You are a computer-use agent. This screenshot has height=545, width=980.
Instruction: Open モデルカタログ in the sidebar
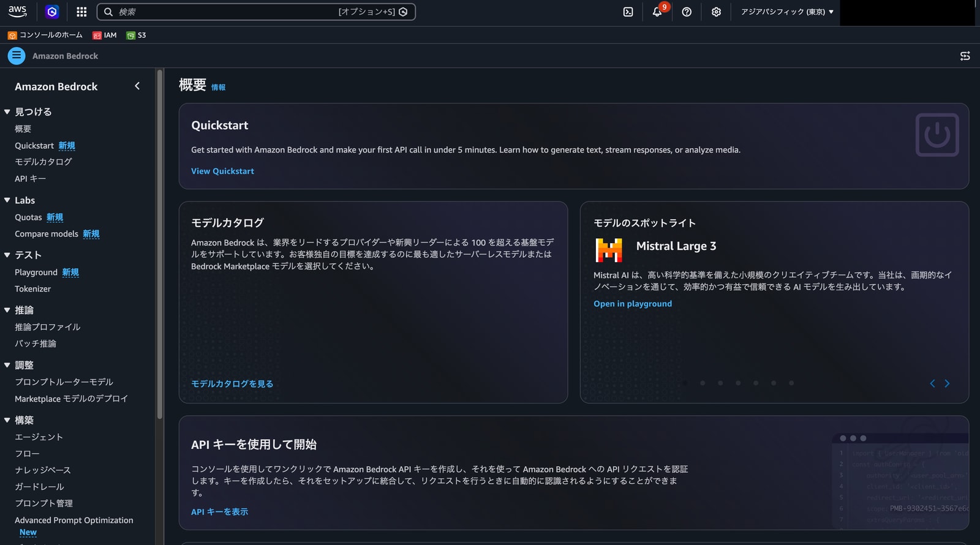click(43, 162)
